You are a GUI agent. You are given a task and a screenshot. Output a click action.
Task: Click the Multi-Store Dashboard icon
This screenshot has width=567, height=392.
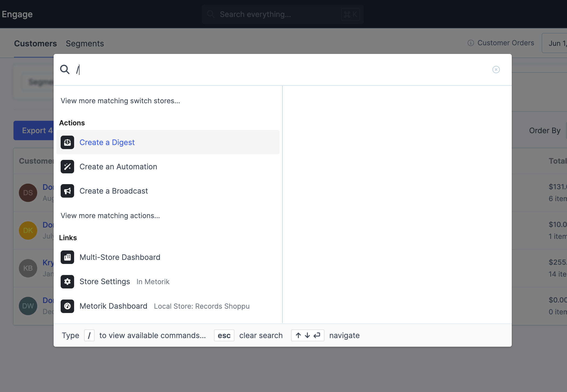click(67, 257)
